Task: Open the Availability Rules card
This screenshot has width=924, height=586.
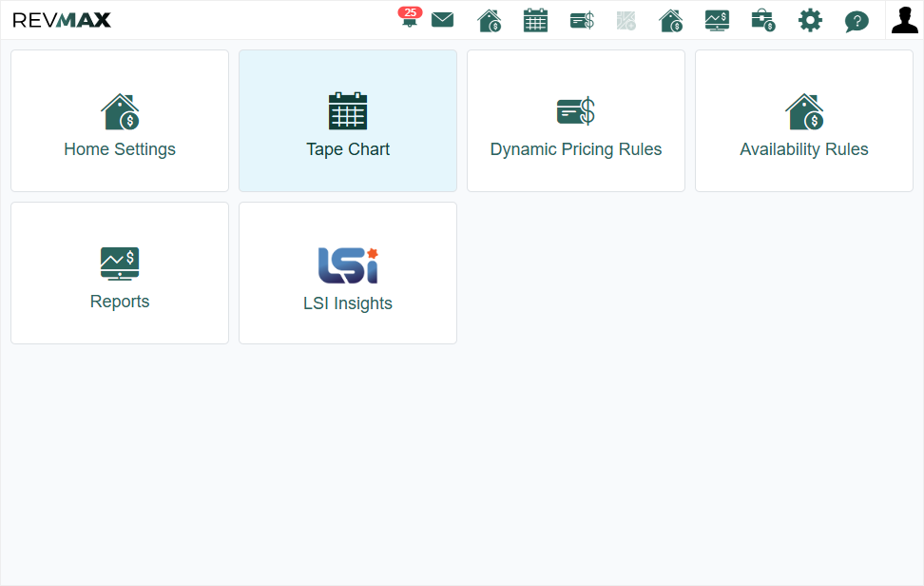Action: click(804, 121)
